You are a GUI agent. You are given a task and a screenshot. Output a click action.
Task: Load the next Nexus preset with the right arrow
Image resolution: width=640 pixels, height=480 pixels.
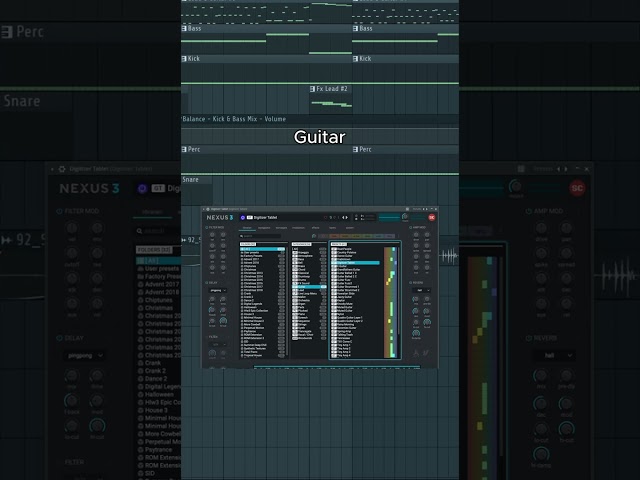click(347, 218)
